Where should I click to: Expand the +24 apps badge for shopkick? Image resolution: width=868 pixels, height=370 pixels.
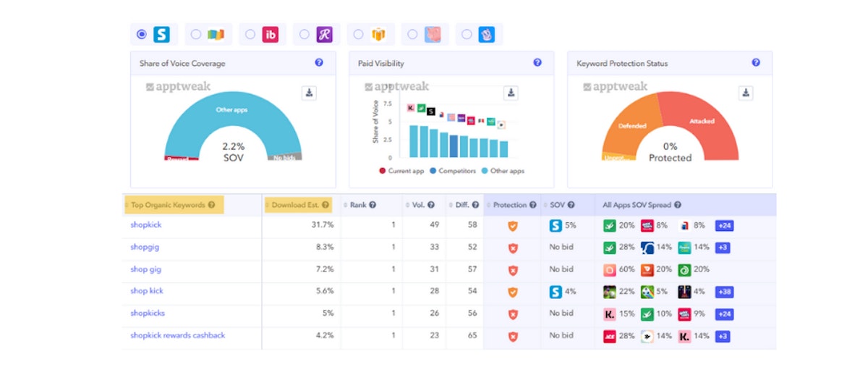tap(725, 226)
